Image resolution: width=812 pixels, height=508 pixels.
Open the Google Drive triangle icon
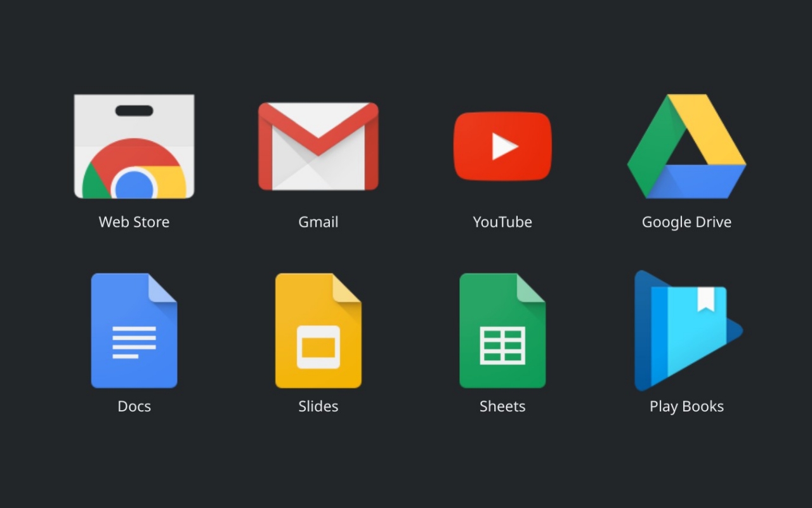[x=686, y=146]
